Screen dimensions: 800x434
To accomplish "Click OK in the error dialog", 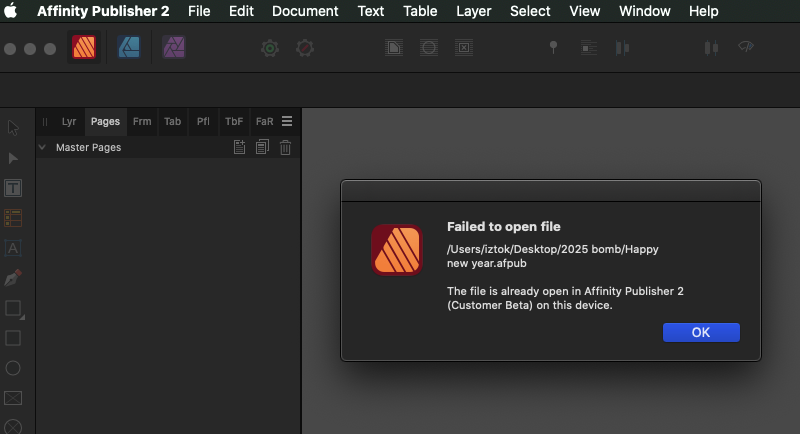I will tap(701, 333).
